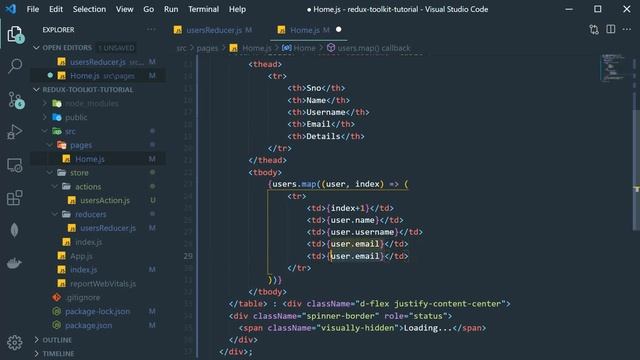Collapse REDUX-TOOLKIT-TUTORIAL folder section
The height and width of the screenshot is (360, 640).
click(x=36, y=89)
